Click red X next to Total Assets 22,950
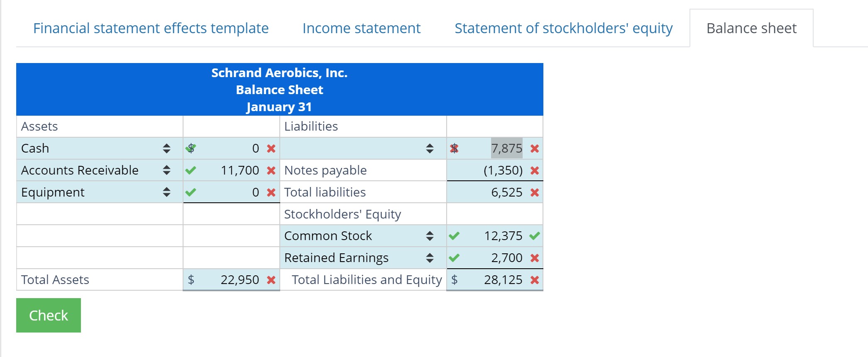Image resolution: width=868 pixels, height=357 pixels. pyautogui.click(x=271, y=280)
